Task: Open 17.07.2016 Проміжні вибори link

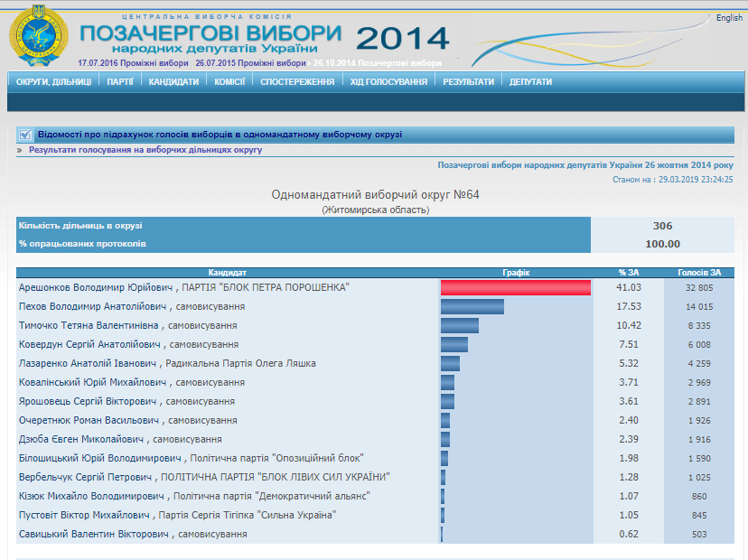Action: (133, 63)
